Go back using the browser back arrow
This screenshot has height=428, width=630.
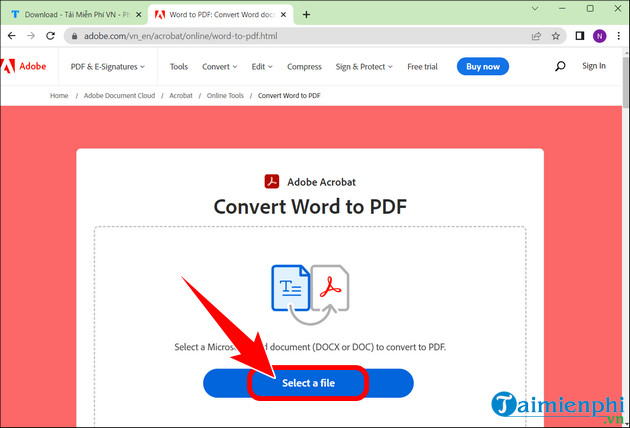[x=12, y=36]
